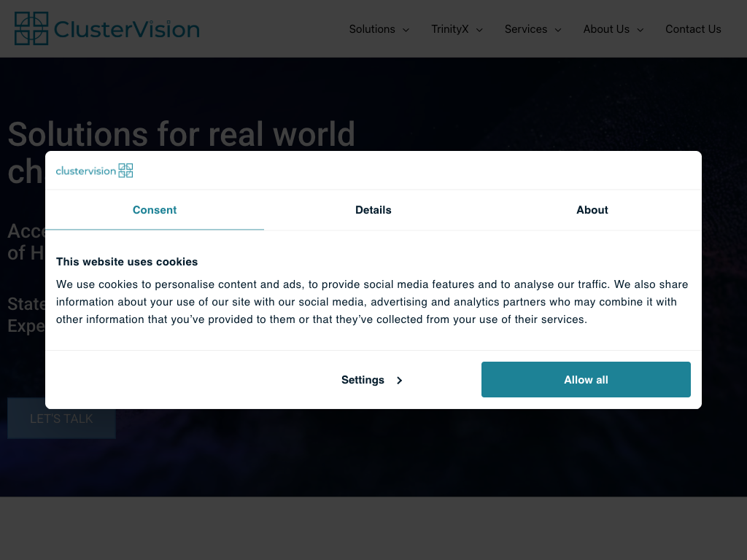Viewport: 747px width, 560px height.
Task: Click the 'This website uses cookies' heading
Action: tap(127, 262)
